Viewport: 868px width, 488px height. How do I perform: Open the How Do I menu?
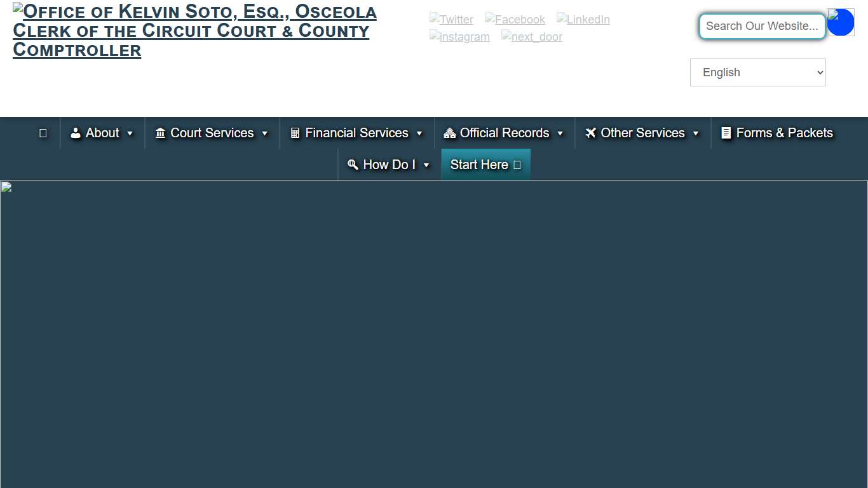[x=389, y=165]
